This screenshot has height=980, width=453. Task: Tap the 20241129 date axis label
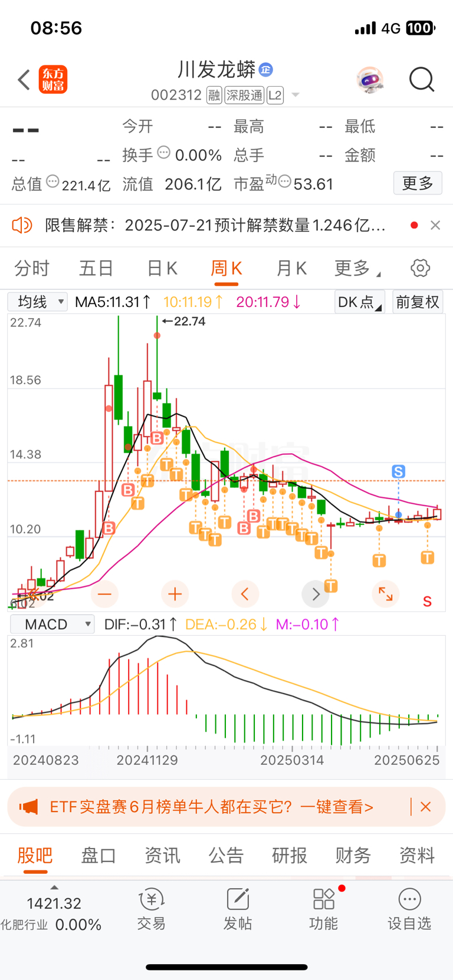[147, 760]
